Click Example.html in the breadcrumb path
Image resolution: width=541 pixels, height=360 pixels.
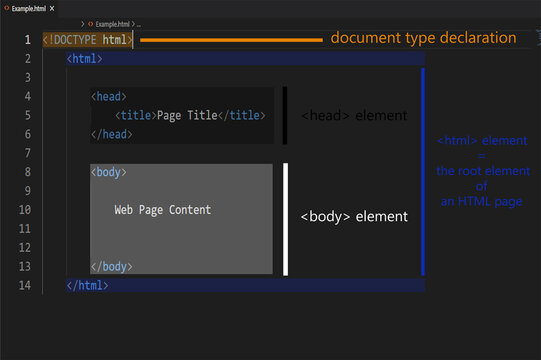tap(112, 24)
